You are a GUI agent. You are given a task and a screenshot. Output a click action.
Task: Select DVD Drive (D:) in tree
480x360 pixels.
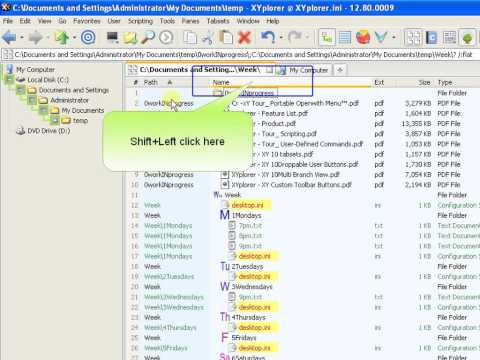pos(49,131)
